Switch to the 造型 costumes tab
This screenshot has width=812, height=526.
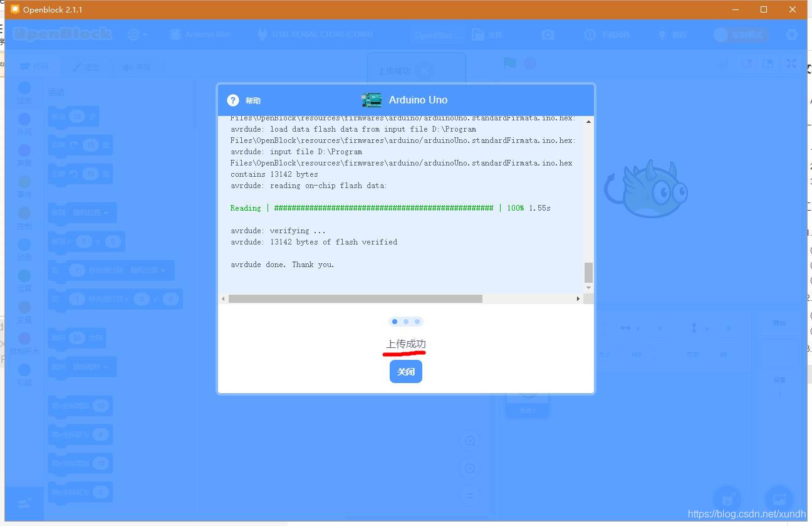coord(86,66)
